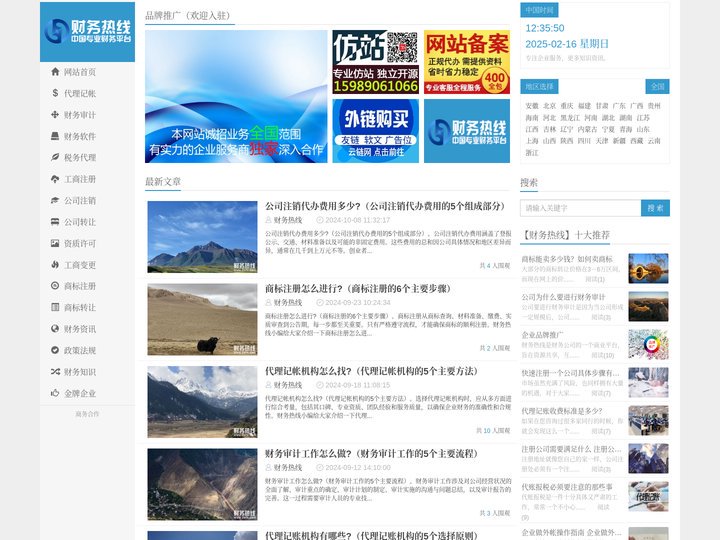Screen dimensions: 720x540
Task: Select region 北京
Action: [x=549, y=106]
